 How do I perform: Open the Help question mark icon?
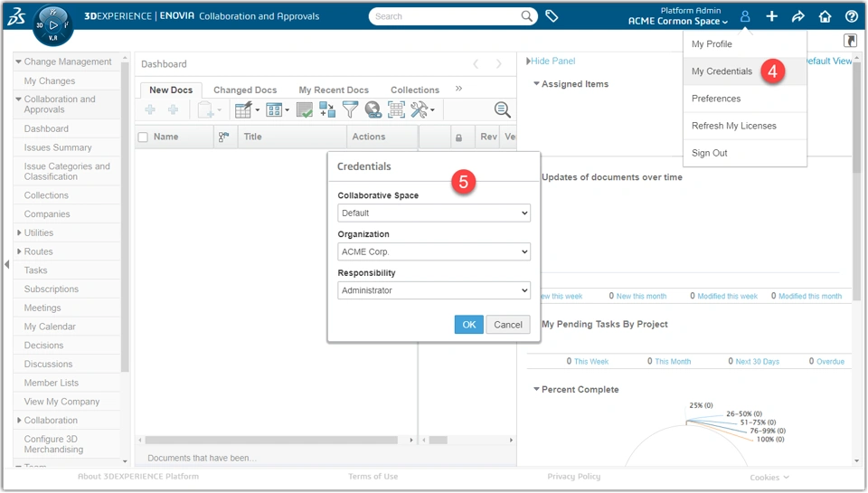[x=852, y=16]
